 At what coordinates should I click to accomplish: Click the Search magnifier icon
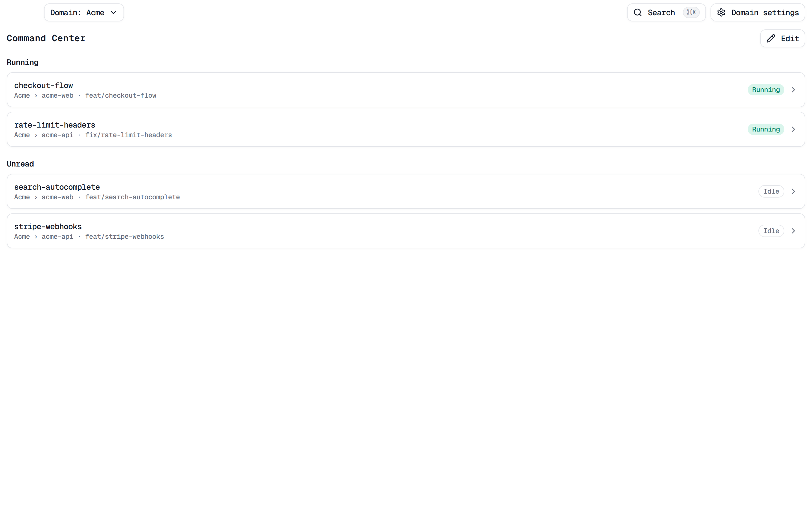click(637, 12)
